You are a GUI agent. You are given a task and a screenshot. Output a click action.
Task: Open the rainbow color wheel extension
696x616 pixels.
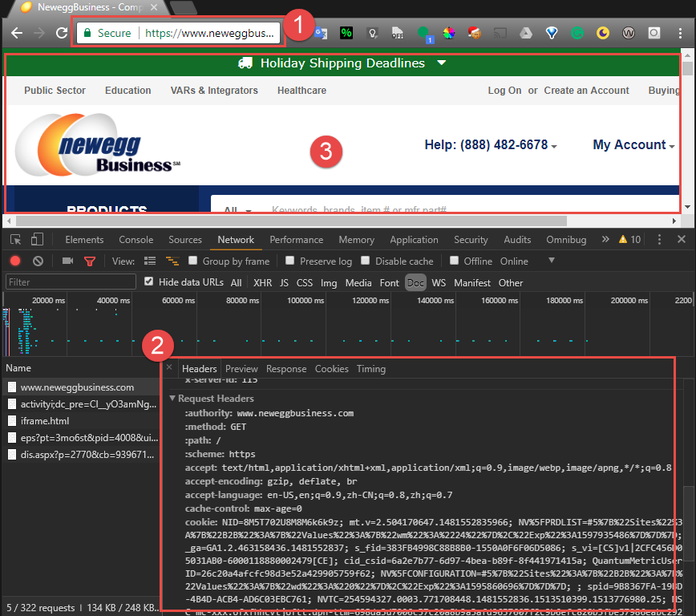click(449, 33)
